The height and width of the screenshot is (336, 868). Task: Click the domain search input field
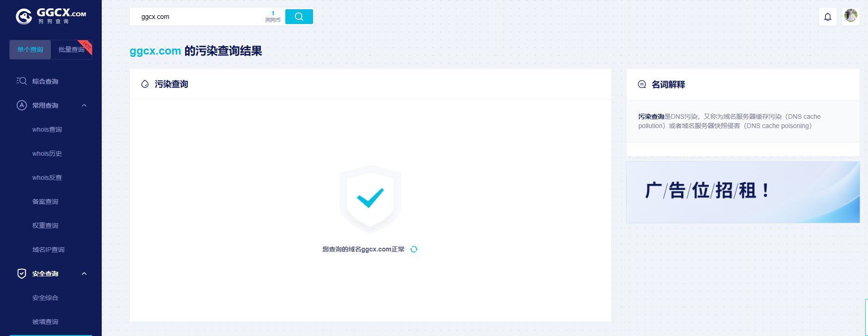197,17
